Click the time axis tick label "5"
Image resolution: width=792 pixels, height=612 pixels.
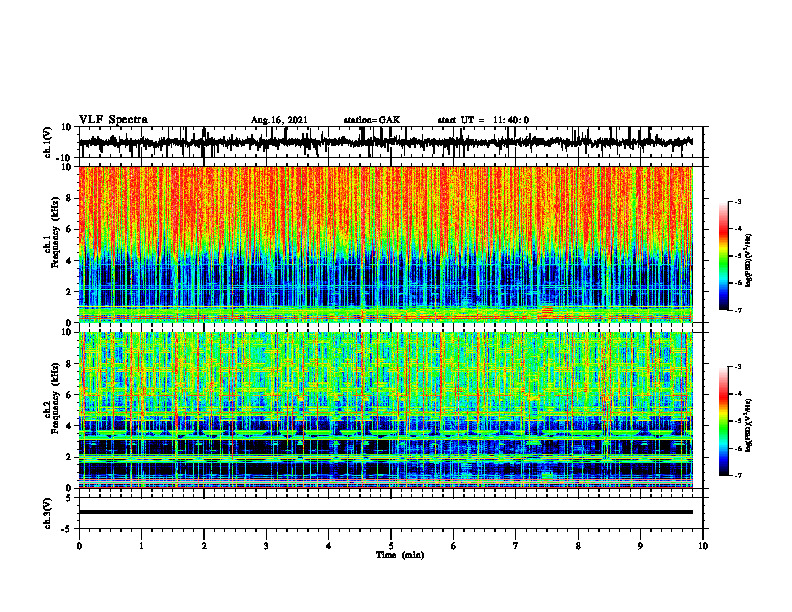click(x=391, y=546)
